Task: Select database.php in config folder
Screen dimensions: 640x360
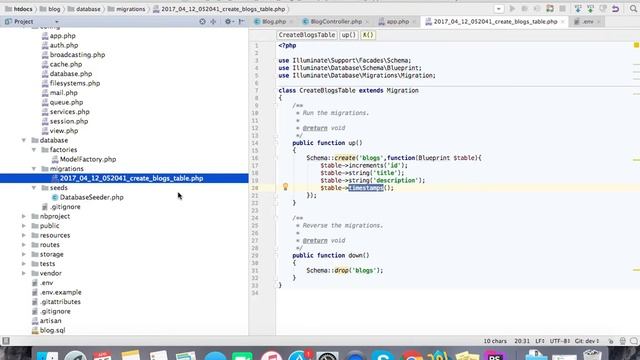Action: click(x=67, y=74)
